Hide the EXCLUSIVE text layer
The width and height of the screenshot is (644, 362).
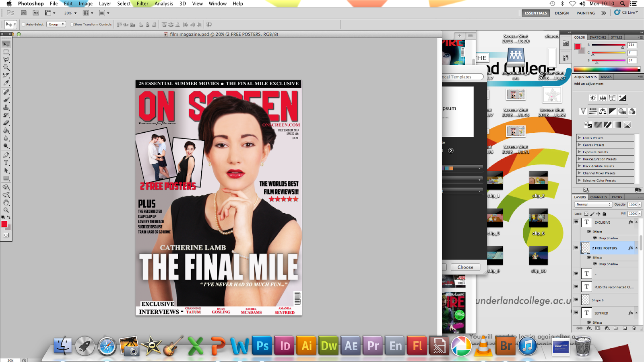576,222
